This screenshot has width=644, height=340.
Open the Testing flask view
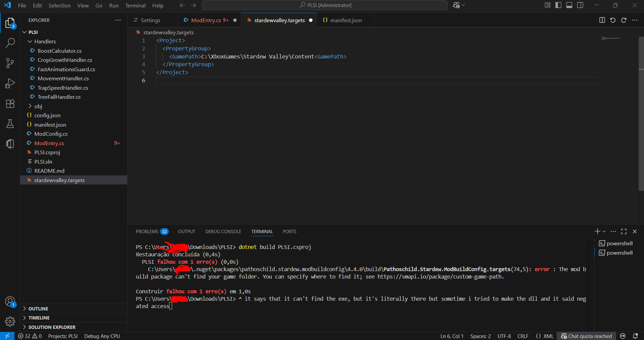tap(10, 123)
